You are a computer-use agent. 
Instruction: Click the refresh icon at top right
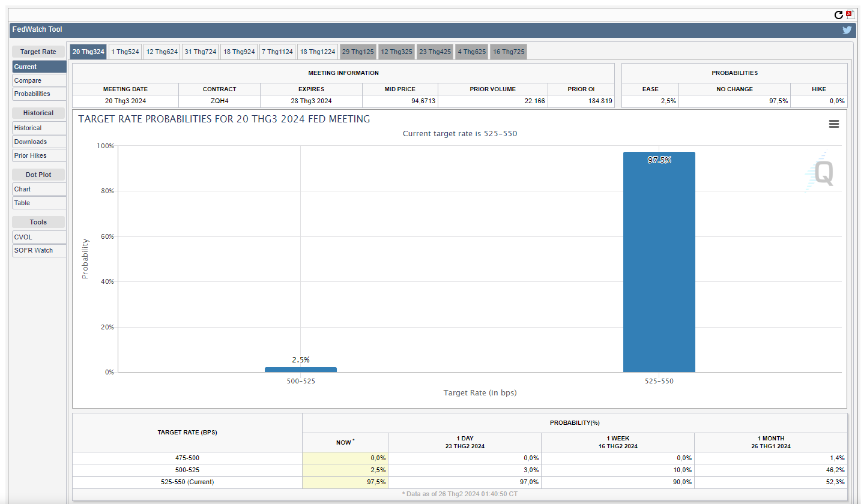839,15
